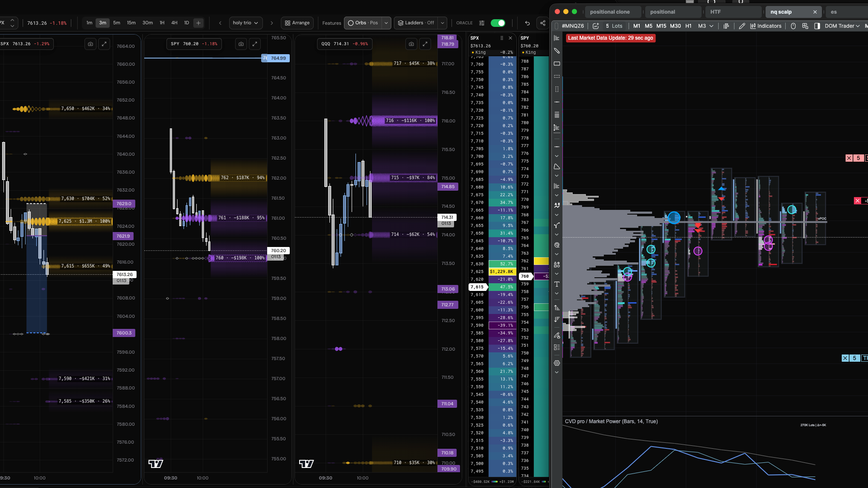868x488 pixels.
Task: Open the holy trio layout dropdown
Action: click(245, 23)
